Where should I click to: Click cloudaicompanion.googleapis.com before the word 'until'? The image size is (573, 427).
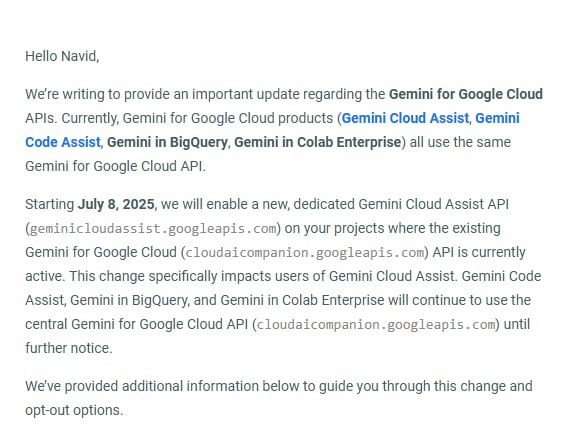pyautogui.click(x=376, y=325)
